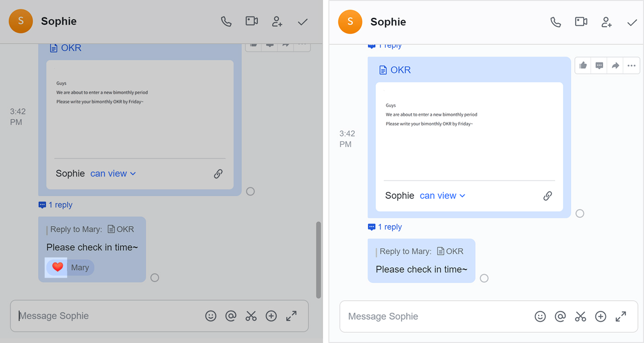The image size is (644, 343).
Task: Click the 'Message Sophie' input field in right panel
Action: point(428,316)
